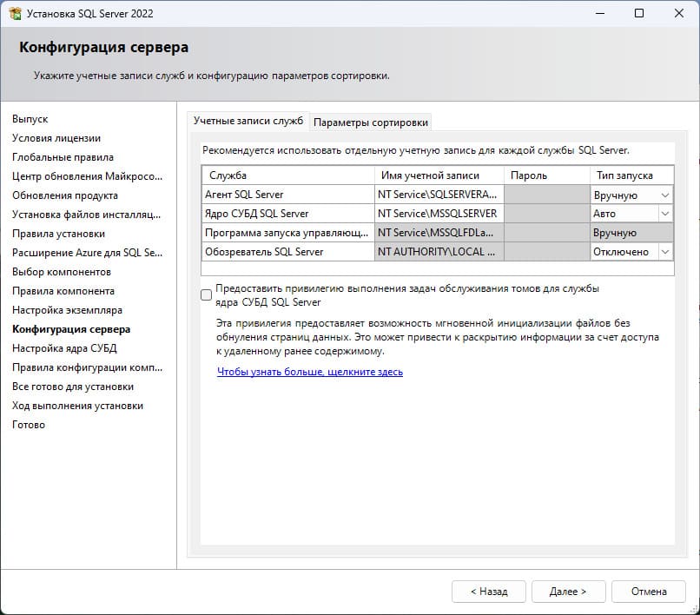Select account name field for Агент SQL Server
700x615 pixels.
pyautogui.click(x=439, y=195)
